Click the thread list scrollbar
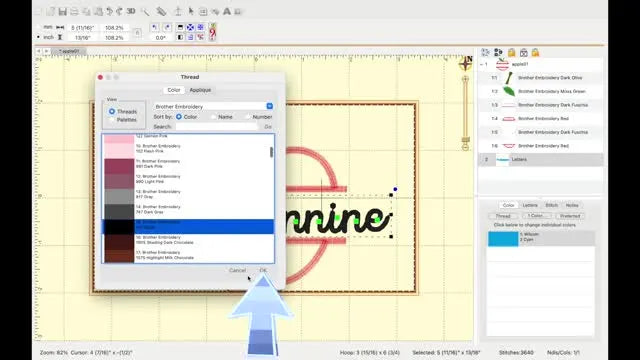Screen dimensions: 640x360 [271, 152]
